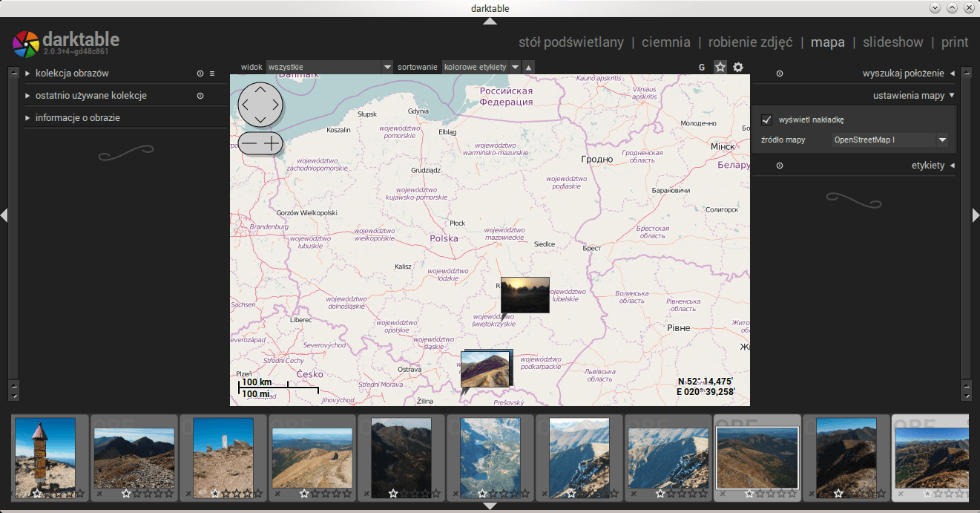Image resolution: width=980 pixels, height=513 pixels.
Task: Pan the map down
Action: coord(260,120)
